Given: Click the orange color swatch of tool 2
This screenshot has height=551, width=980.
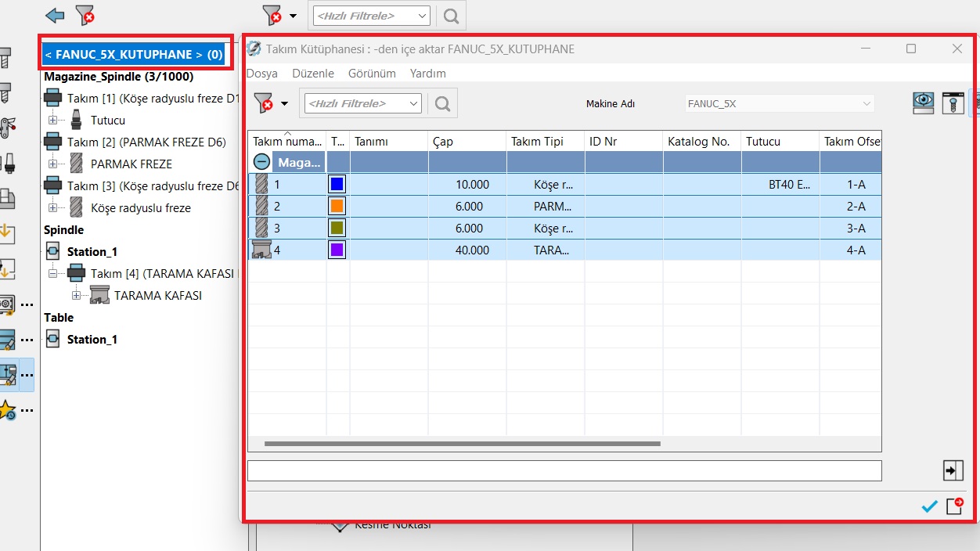Looking at the screenshot, I should (x=337, y=206).
